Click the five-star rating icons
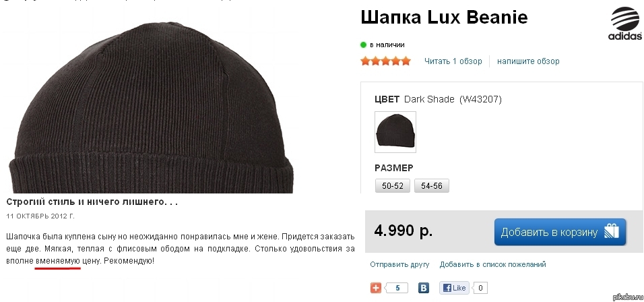 (x=386, y=61)
